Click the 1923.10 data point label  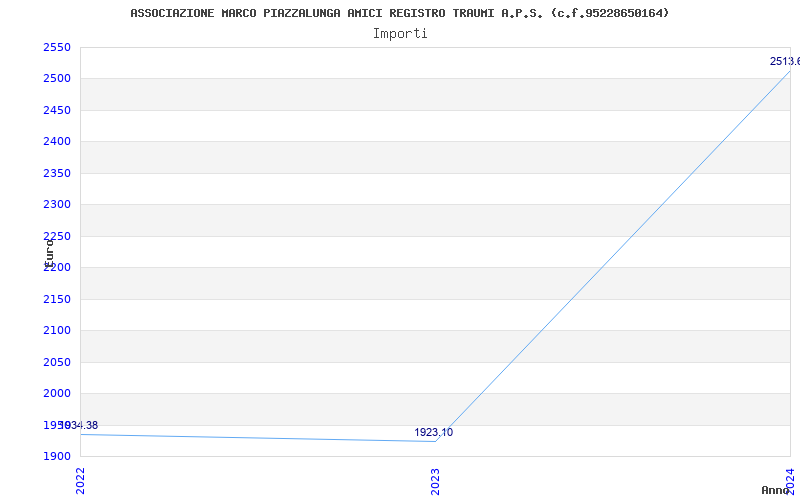(434, 433)
